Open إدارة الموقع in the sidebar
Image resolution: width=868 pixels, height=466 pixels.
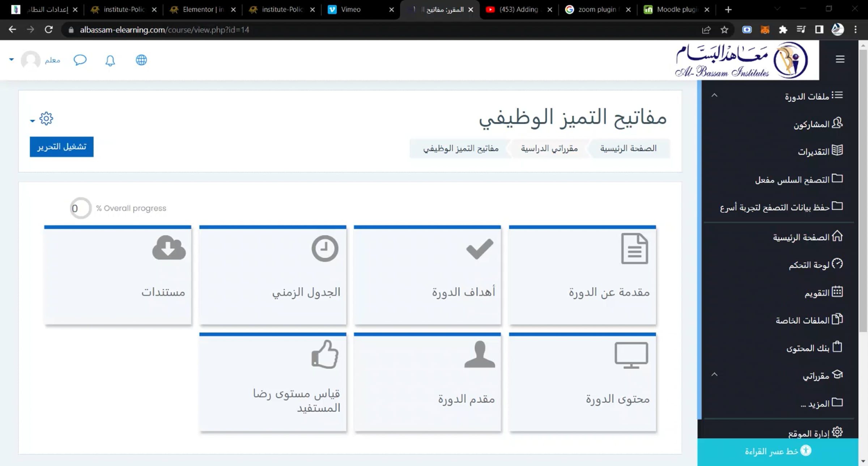[x=816, y=433]
